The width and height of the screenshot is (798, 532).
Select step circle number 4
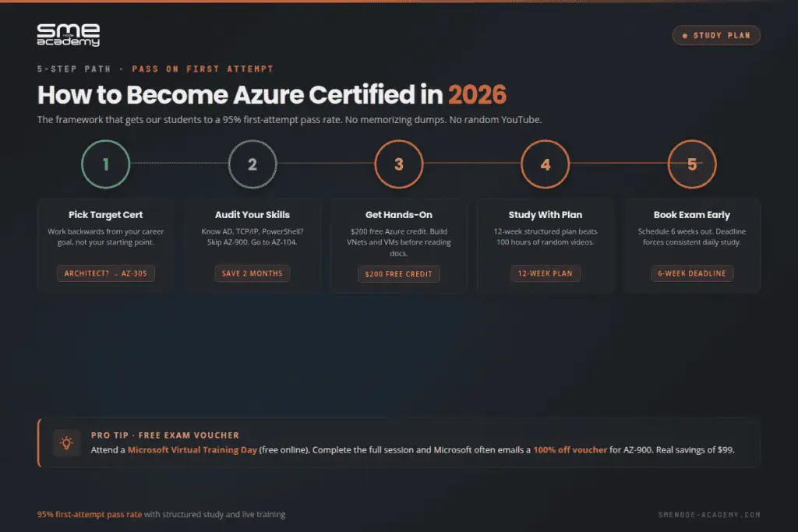(x=545, y=164)
